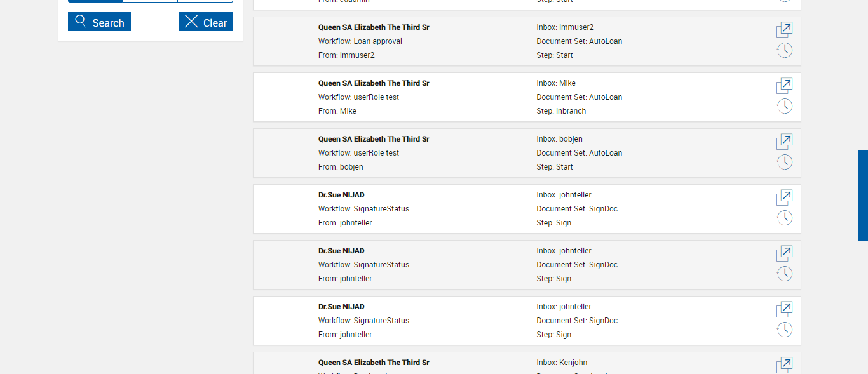Open the last Dr.Sue NIJAD SignDoc item
Viewport: 868px width, 374px height.
tap(784, 309)
